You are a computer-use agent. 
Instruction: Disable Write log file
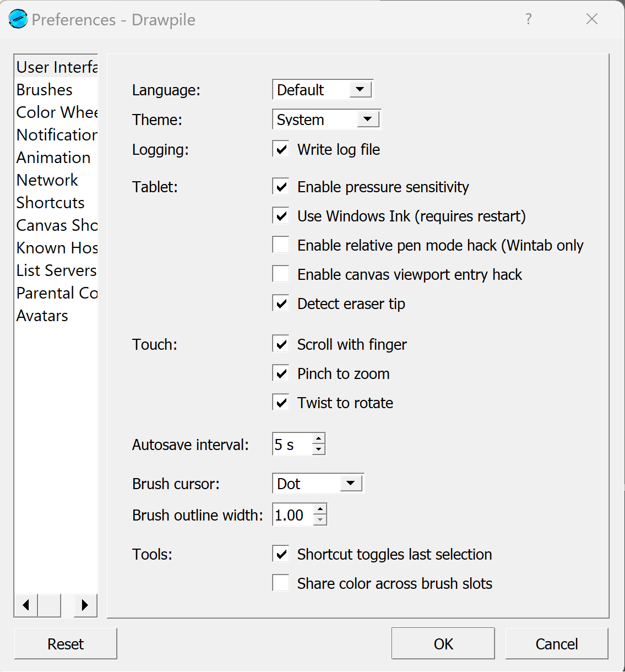pyautogui.click(x=280, y=149)
